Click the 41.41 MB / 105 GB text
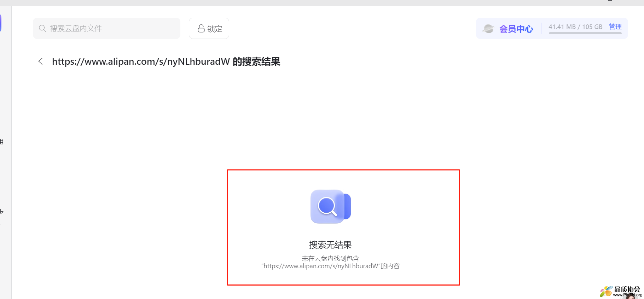The image size is (644, 299). (575, 27)
